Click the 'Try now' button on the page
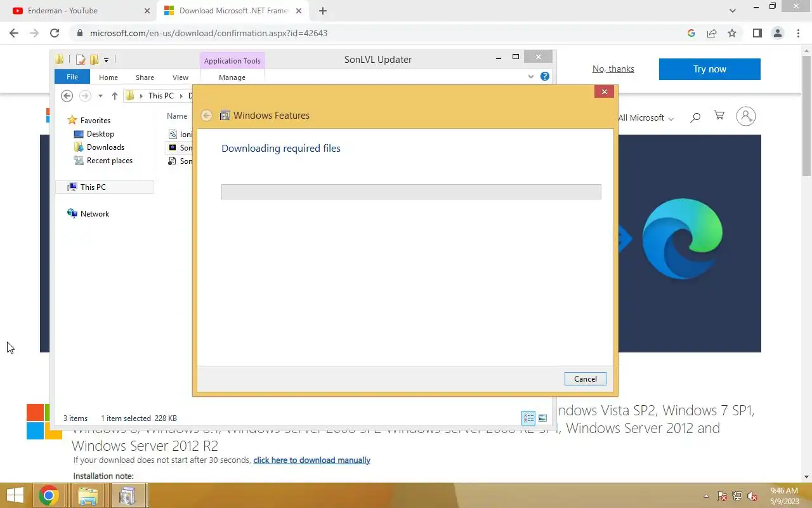 709,69
